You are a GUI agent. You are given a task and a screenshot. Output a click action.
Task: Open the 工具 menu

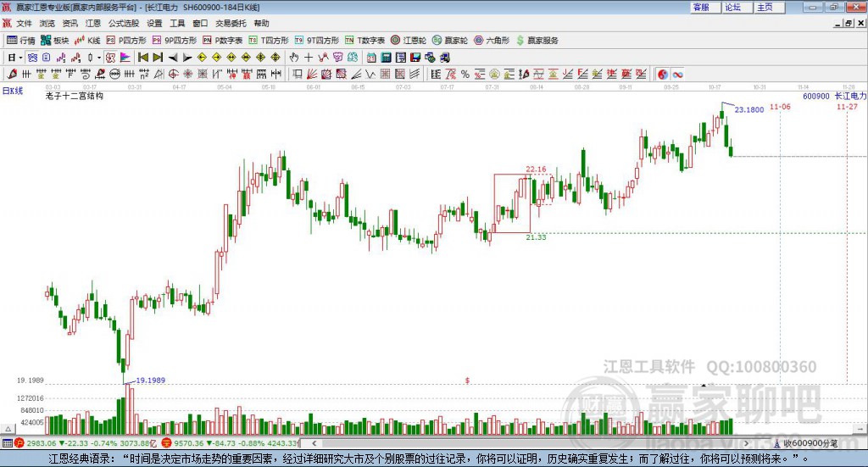click(x=177, y=23)
